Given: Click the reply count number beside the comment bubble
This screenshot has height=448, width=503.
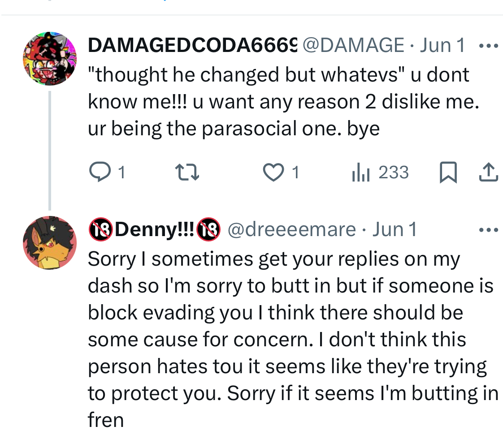Looking at the screenshot, I should [121, 173].
